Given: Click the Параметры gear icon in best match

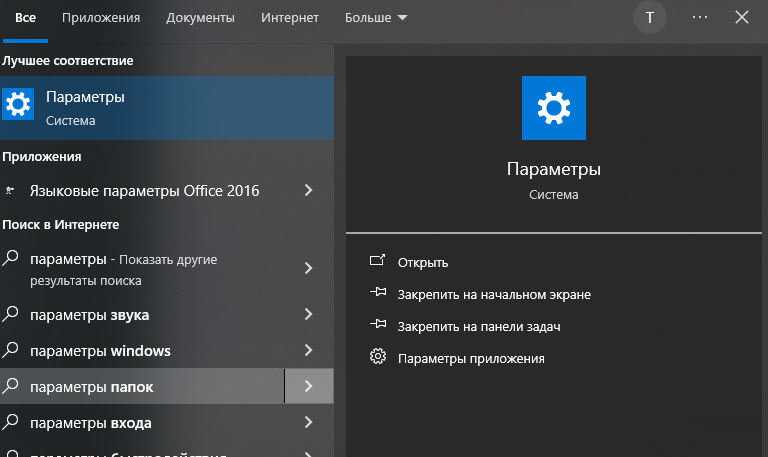Looking at the screenshot, I should [x=18, y=104].
